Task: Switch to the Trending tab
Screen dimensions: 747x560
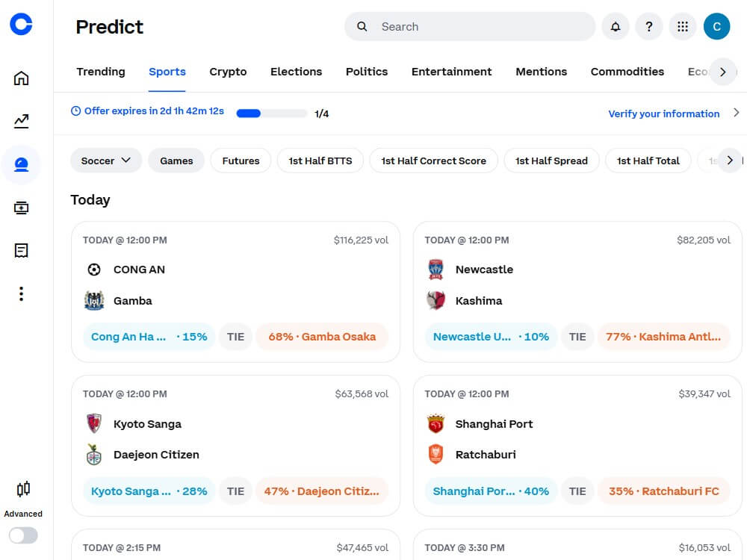Action: click(101, 72)
